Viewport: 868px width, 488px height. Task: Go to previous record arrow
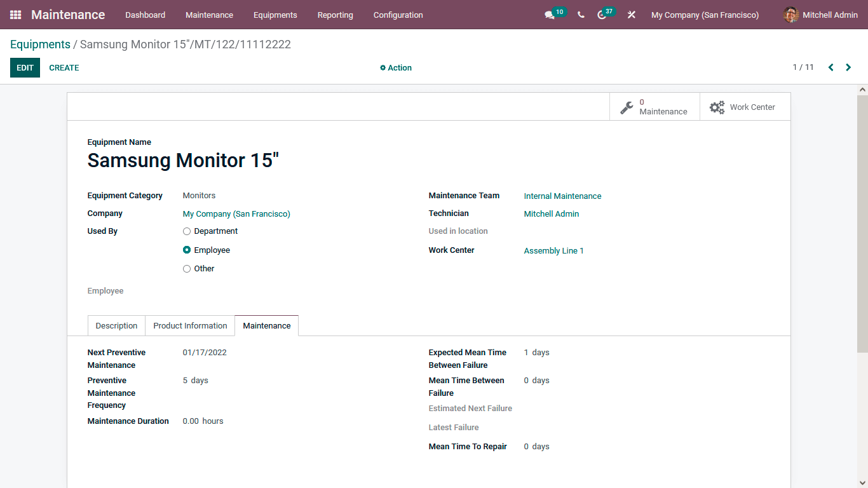tap(831, 67)
